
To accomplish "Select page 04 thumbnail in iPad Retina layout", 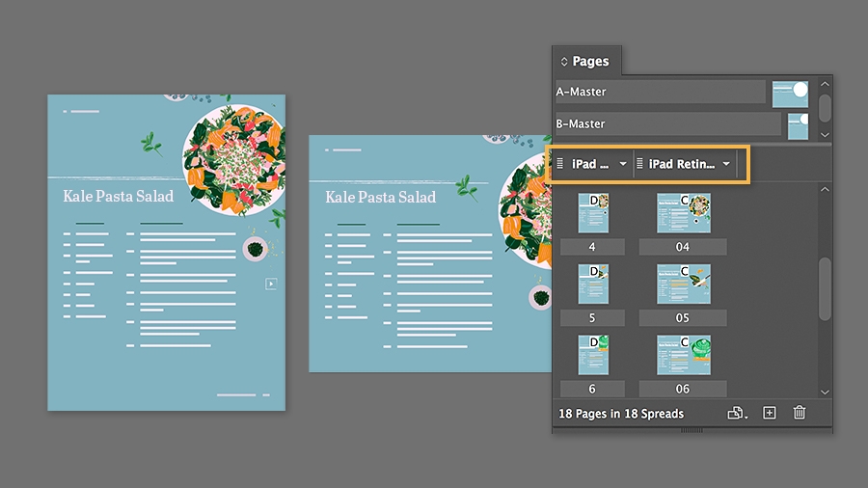I will pos(684,213).
